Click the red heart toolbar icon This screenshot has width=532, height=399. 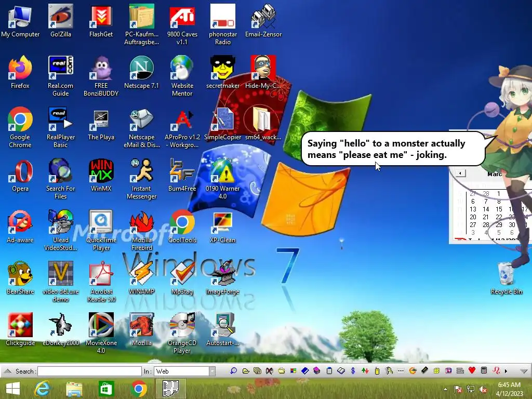pyautogui.click(x=472, y=370)
